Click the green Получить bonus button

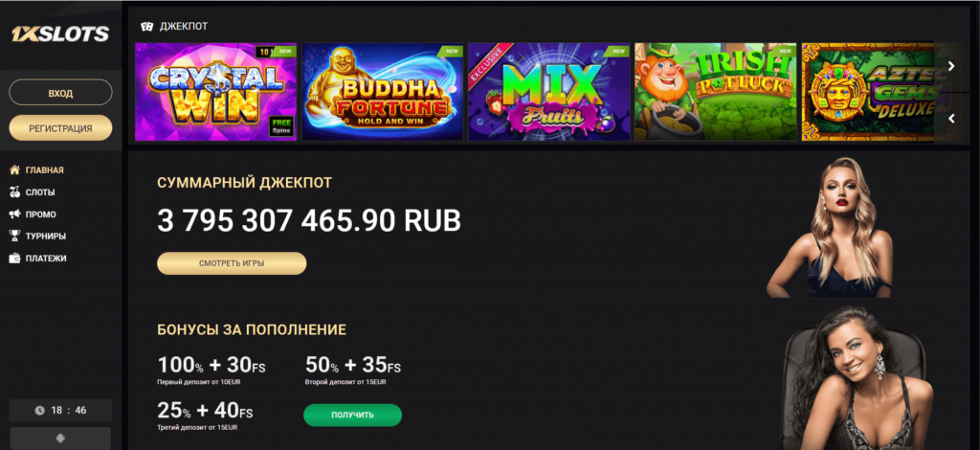(352, 415)
